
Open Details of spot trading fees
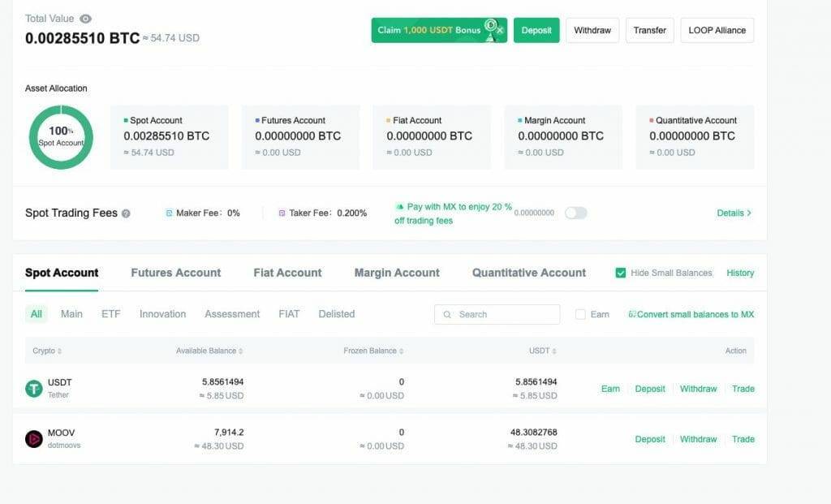coord(734,213)
